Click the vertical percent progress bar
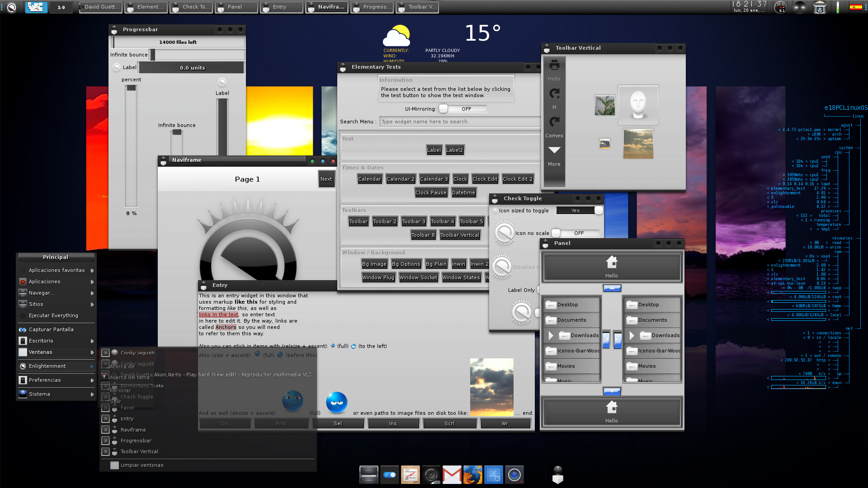868x488 pixels. click(131, 146)
